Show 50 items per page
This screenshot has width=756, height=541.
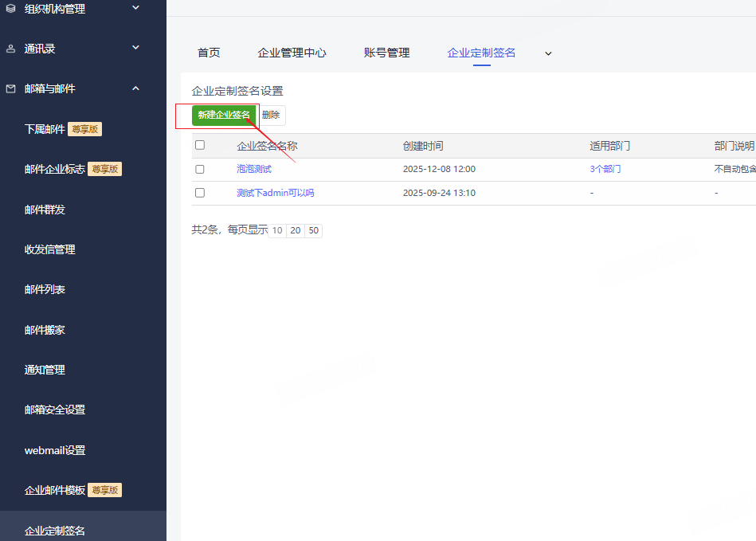[314, 230]
